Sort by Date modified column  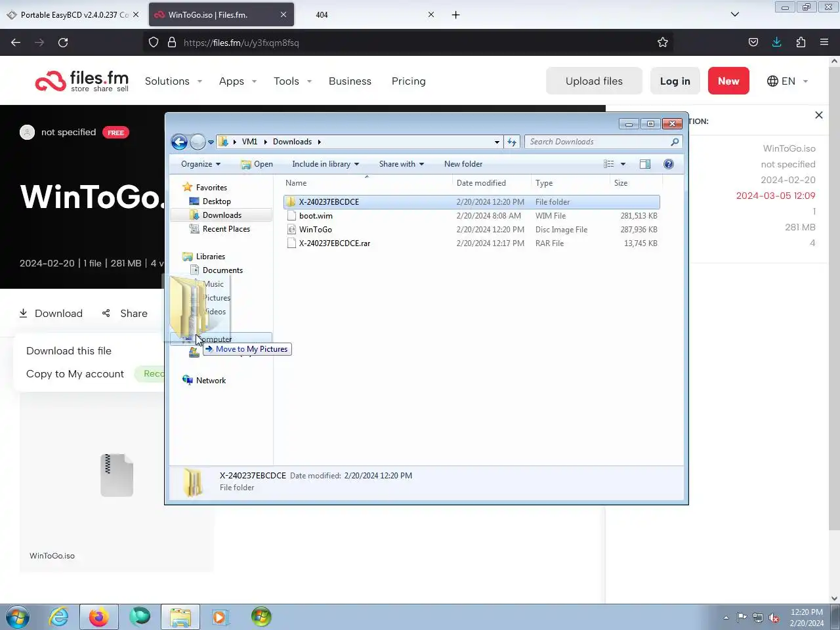click(492, 183)
